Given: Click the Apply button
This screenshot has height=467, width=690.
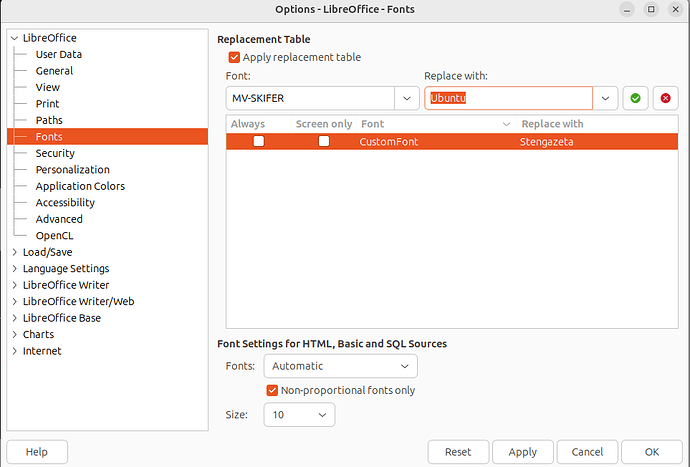Looking at the screenshot, I should (522, 452).
